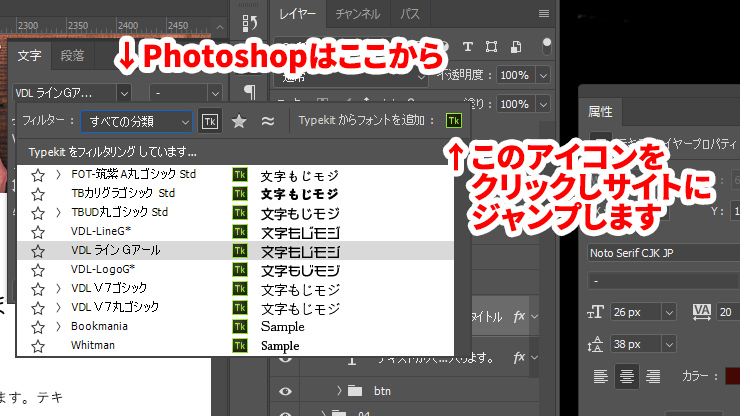Open the paragraph panel pilcrow icon
Image resolution: width=740 pixels, height=416 pixels.
pos(250,92)
